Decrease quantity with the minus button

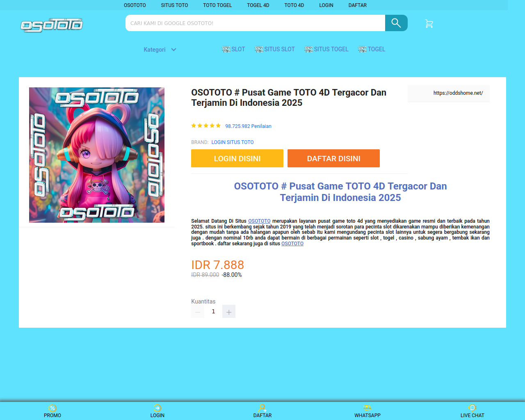[x=198, y=311]
